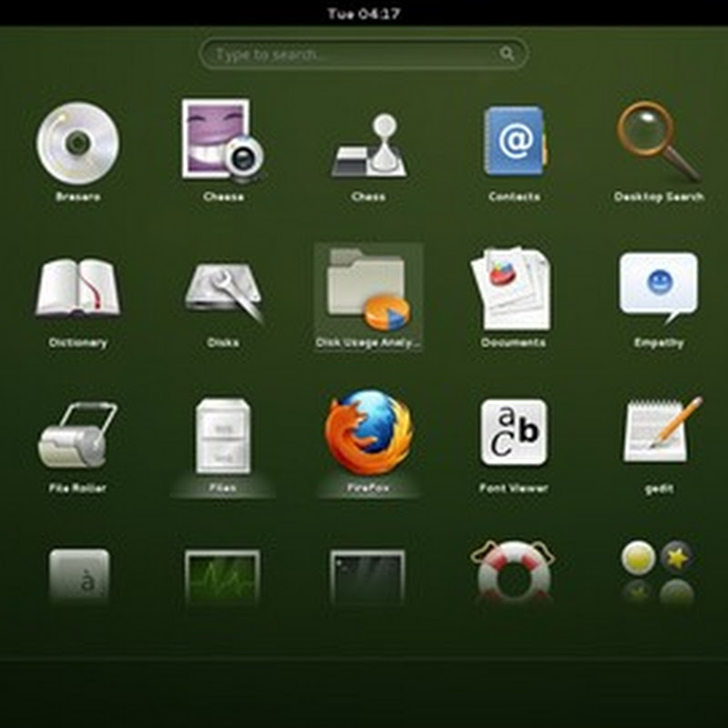Click in the Type to search field
The image size is (728, 728).
tap(364, 54)
